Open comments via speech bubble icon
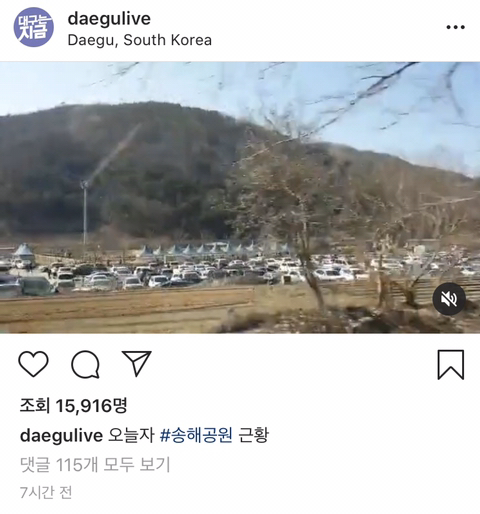 tap(85, 364)
